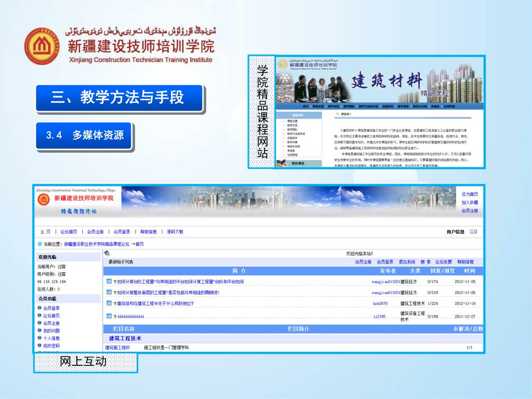Click 我的问题 in the member functions sidebar
Screen dimensions: 532x399
pos(51,330)
